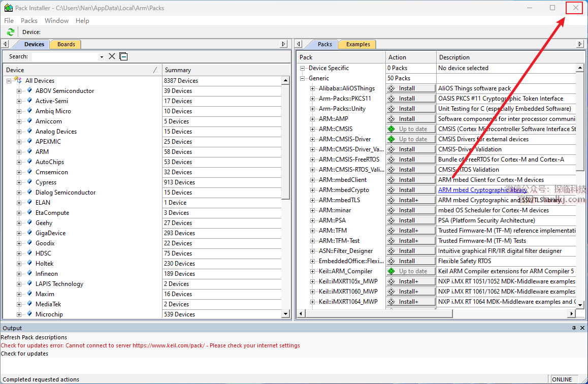Viewport: 588px width, 384px height.
Task: Click the All Devices root icon
Action: [18, 81]
